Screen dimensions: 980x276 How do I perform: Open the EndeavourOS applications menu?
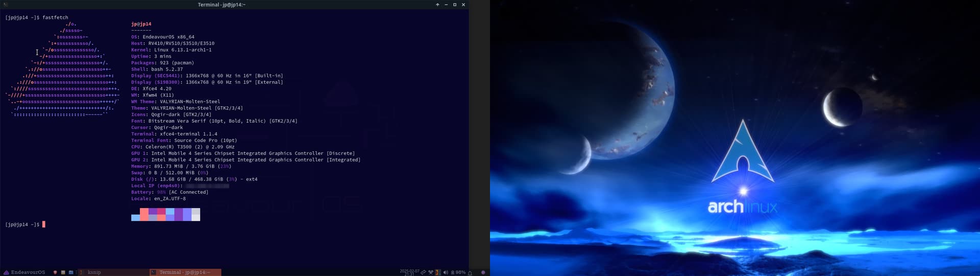click(x=24, y=272)
